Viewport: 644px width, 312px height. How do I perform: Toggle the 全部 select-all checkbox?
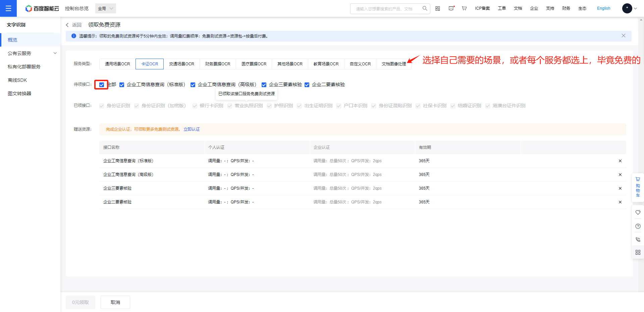(x=102, y=85)
